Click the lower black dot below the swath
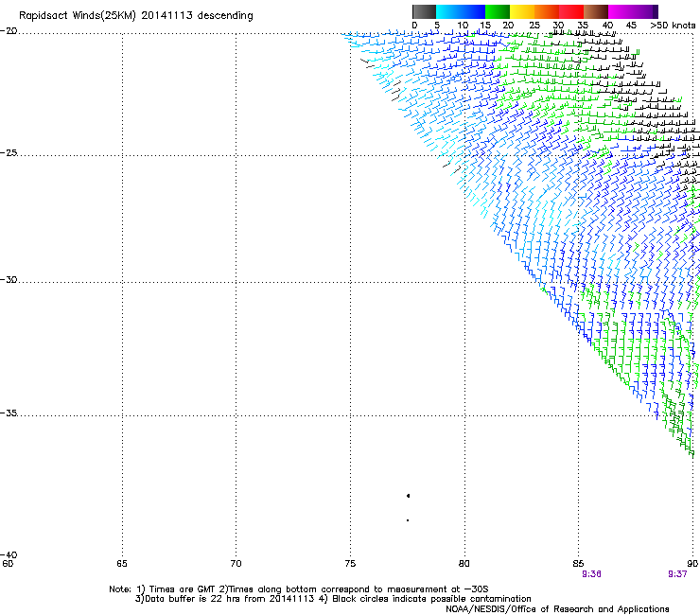700x615 pixels. click(408, 520)
